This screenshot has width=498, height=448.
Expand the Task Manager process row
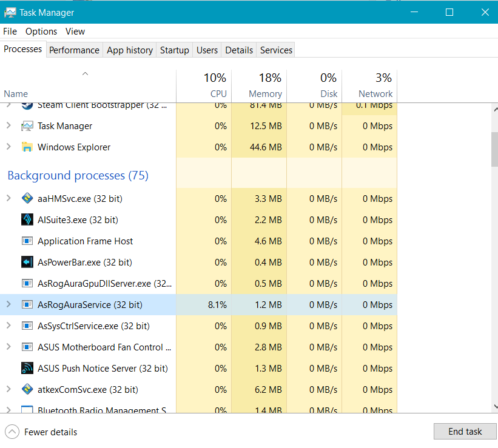8,125
